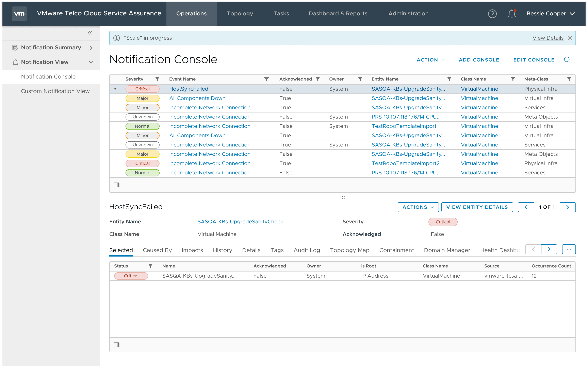Open Event Name column filter icon
Screen dimensions: 588x367
coord(266,79)
